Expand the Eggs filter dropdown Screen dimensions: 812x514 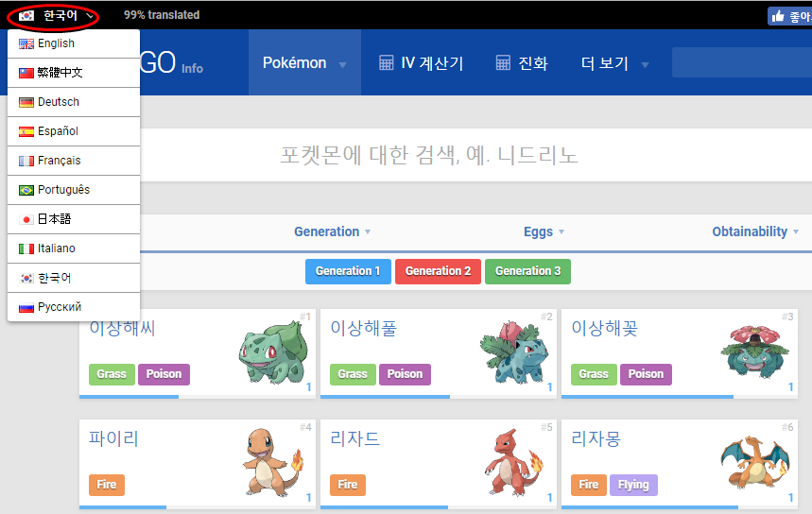point(544,231)
